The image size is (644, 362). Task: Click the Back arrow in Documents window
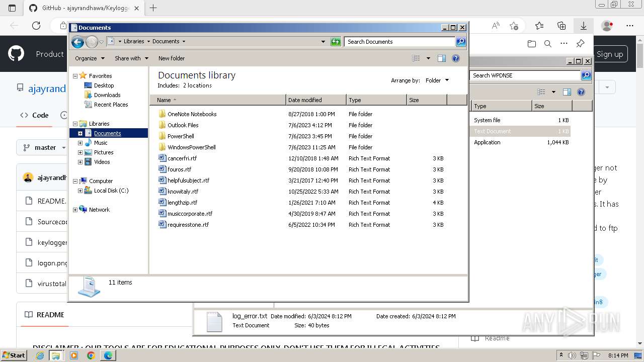click(77, 42)
